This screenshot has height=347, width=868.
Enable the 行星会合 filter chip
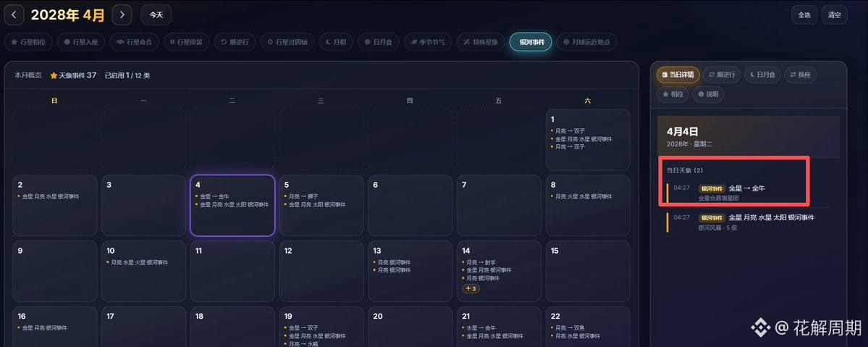(x=135, y=42)
